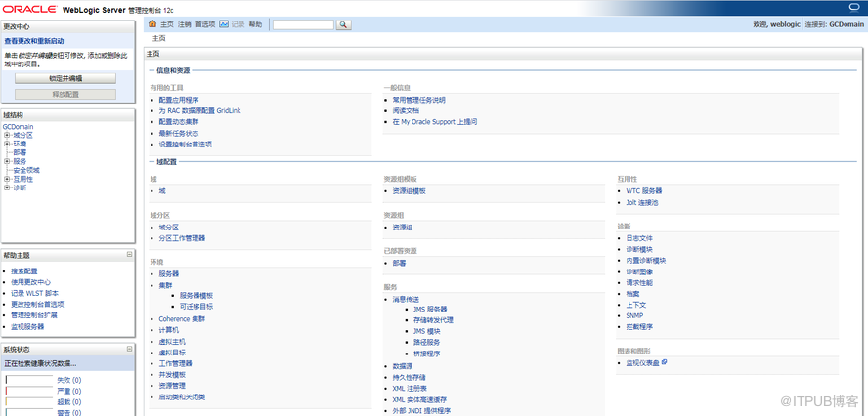Image resolution: width=868 pixels, height=416 pixels.
Task: Click the 释放配置 button
Action: (x=65, y=94)
